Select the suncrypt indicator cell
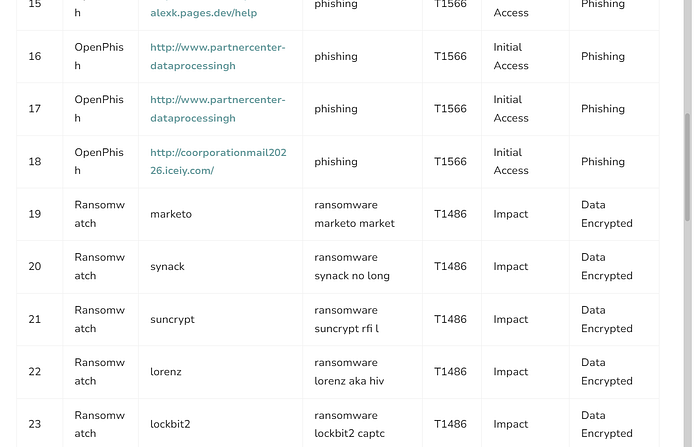The image size is (700, 447). tap(221, 319)
